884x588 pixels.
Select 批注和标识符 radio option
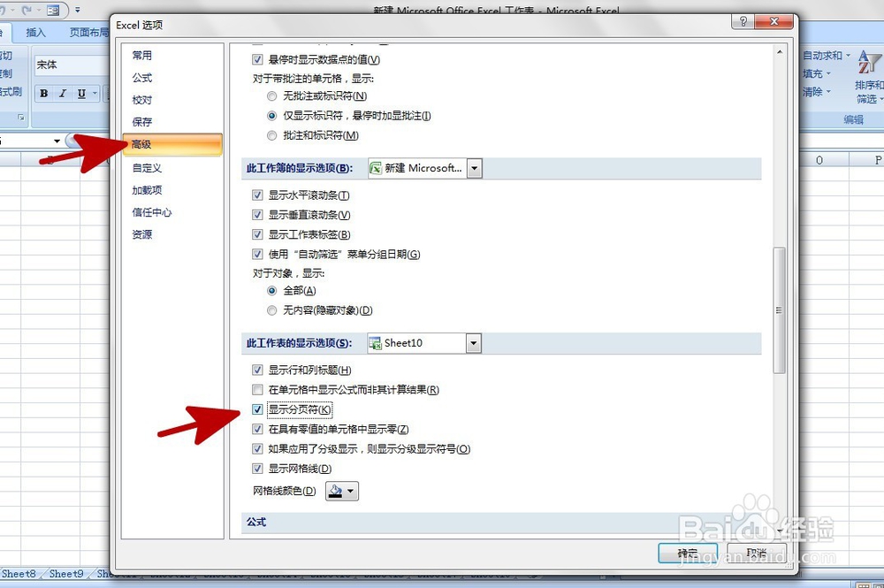coord(271,135)
